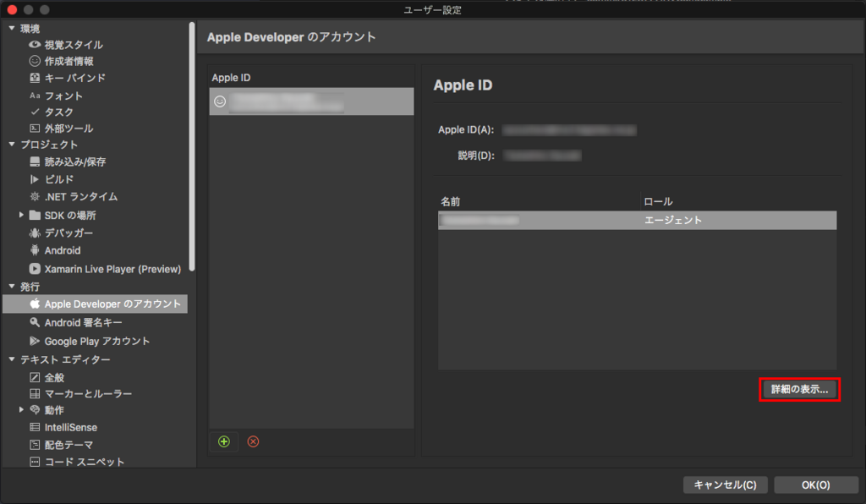Click the icon beside コード スニペット
866x504 pixels.
tap(34, 462)
